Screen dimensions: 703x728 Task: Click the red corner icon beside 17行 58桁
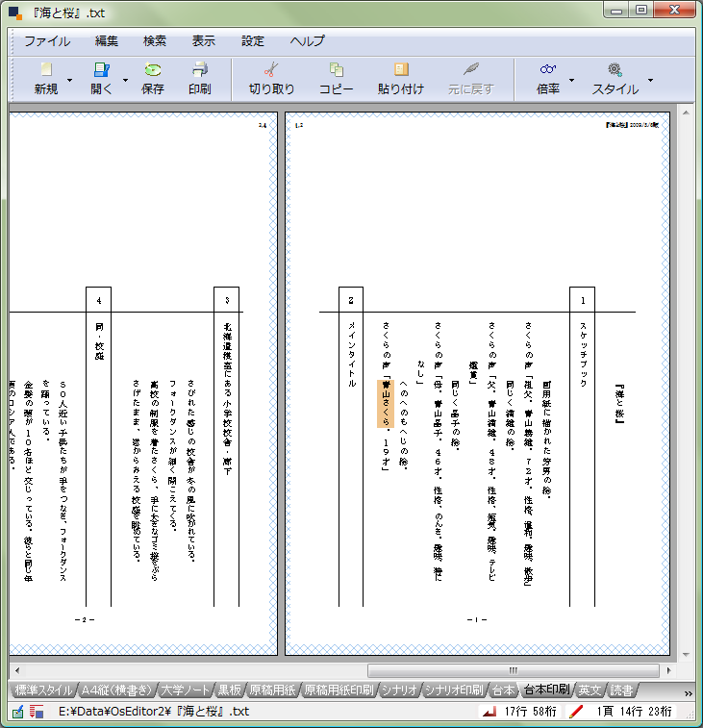[x=489, y=712]
